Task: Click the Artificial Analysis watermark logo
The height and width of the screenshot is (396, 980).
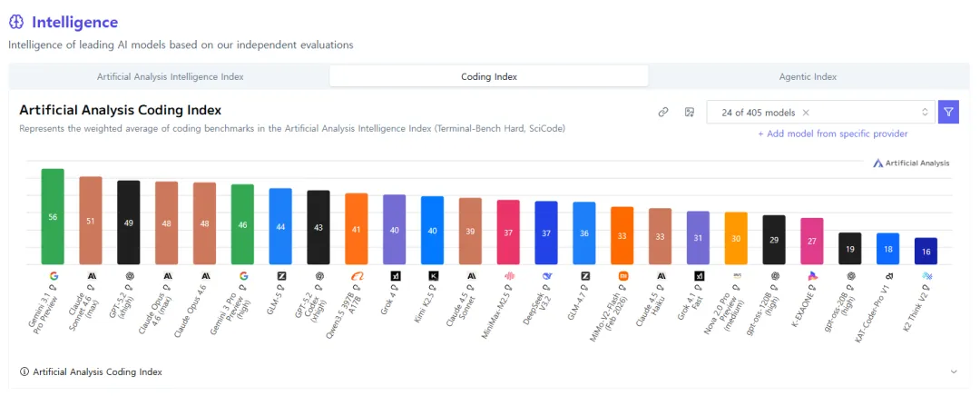Action: (911, 163)
